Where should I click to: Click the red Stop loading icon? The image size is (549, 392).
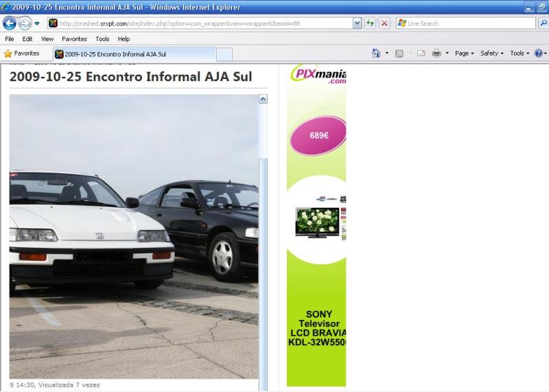[x=384, y=23]
